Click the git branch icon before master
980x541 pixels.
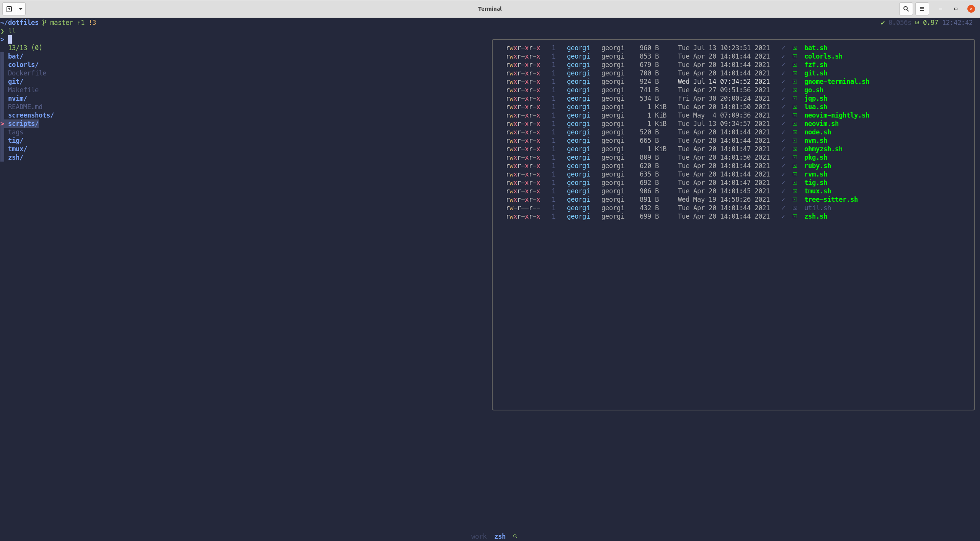tap(44, 23)
